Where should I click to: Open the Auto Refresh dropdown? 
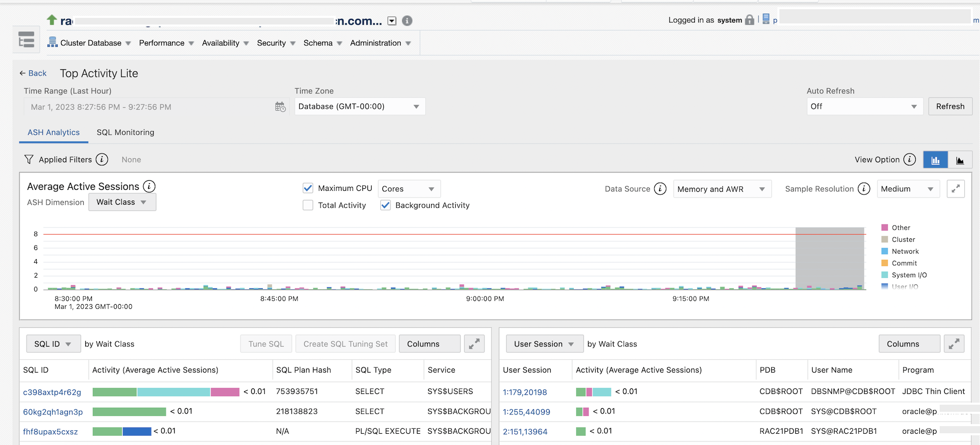click(864, 107)
